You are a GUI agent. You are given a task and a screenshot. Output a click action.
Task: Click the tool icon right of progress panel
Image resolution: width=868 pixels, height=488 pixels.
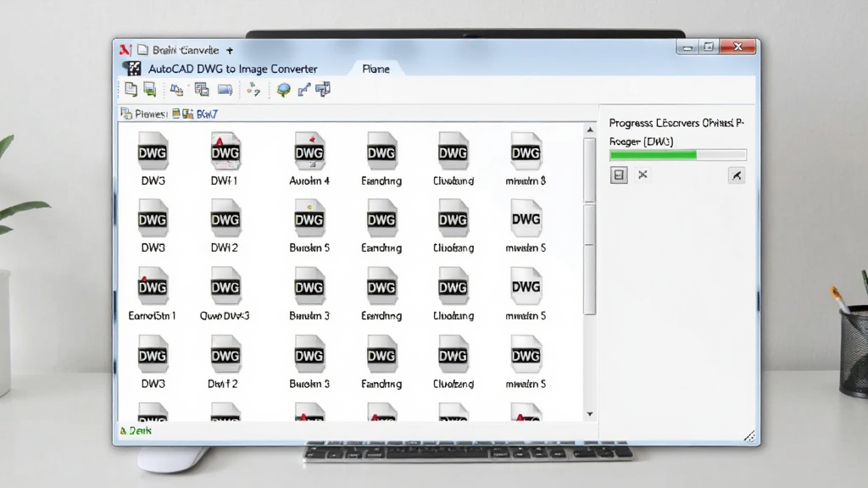click(737, 175)
